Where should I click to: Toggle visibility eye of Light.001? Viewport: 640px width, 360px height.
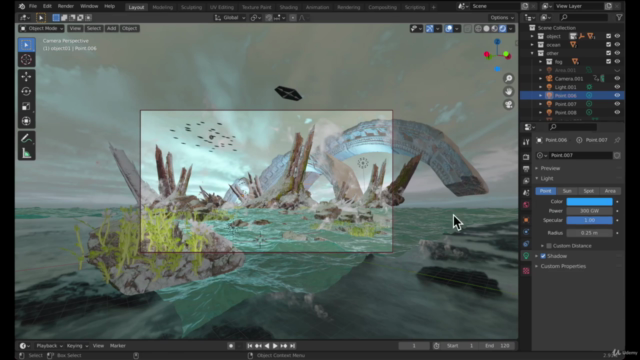(617, 87)
